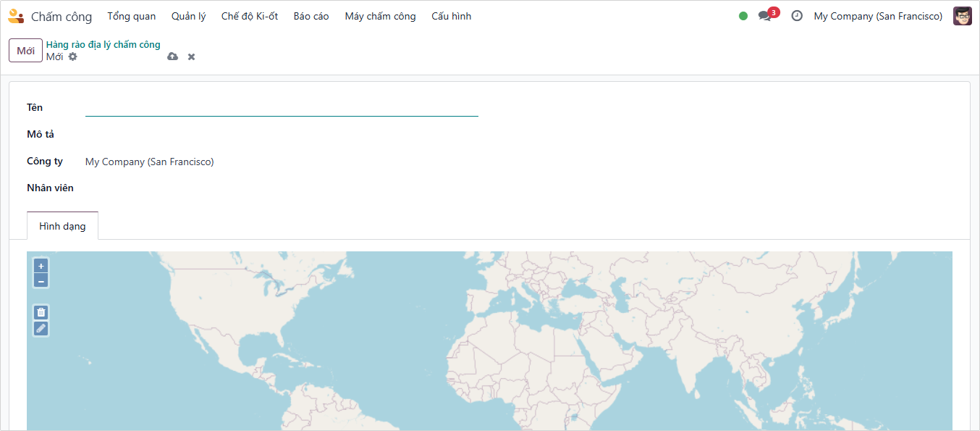Open the activities clock icon
980x431 pixels.
click(797, 16)
